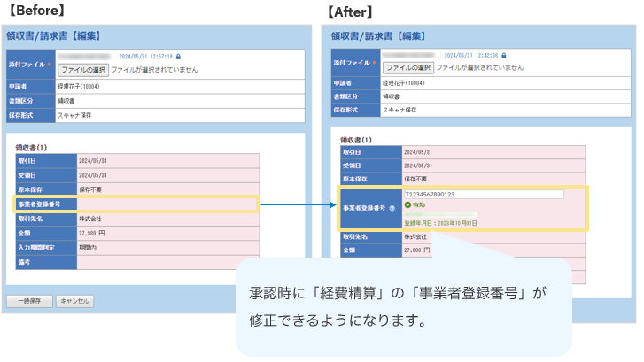The width and height of the screenshot is (644, 362).
Task: Click the blurred attachment filename link in Before
Action: click(x=87, y=56)
